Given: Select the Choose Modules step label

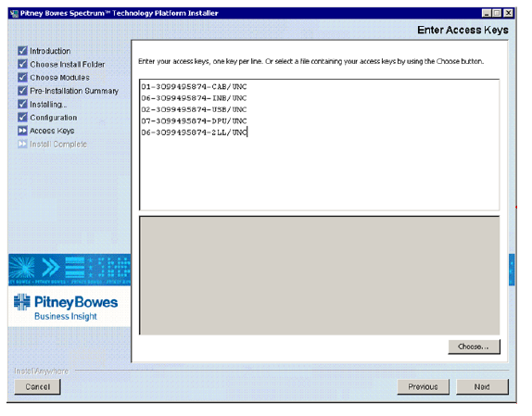Looking at the screenshot, I should coord(59,78).
